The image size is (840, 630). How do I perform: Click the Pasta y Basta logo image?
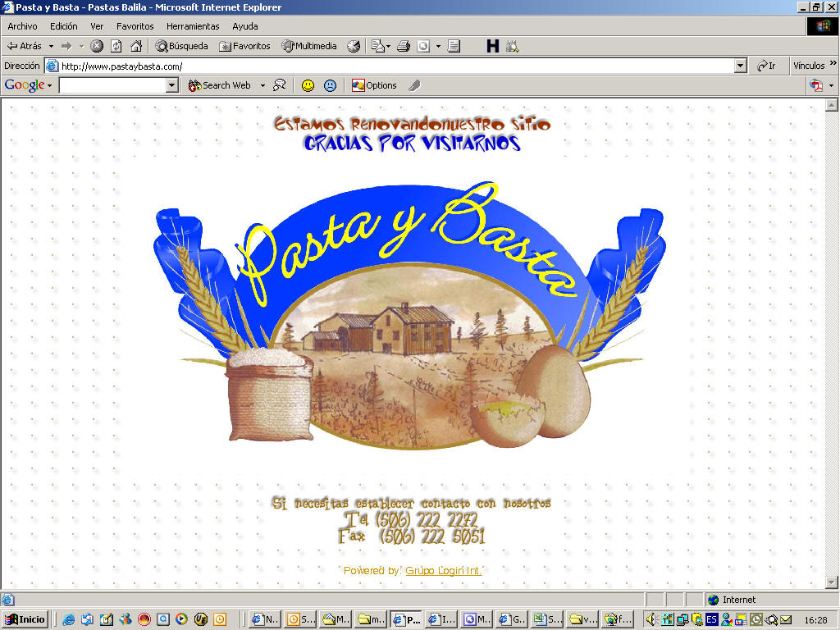coord(410,316)
